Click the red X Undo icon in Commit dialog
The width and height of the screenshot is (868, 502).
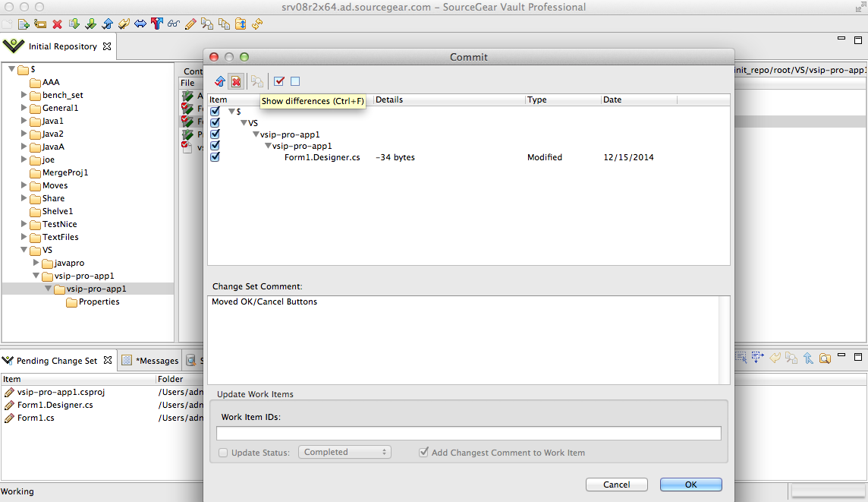point(237,81)
